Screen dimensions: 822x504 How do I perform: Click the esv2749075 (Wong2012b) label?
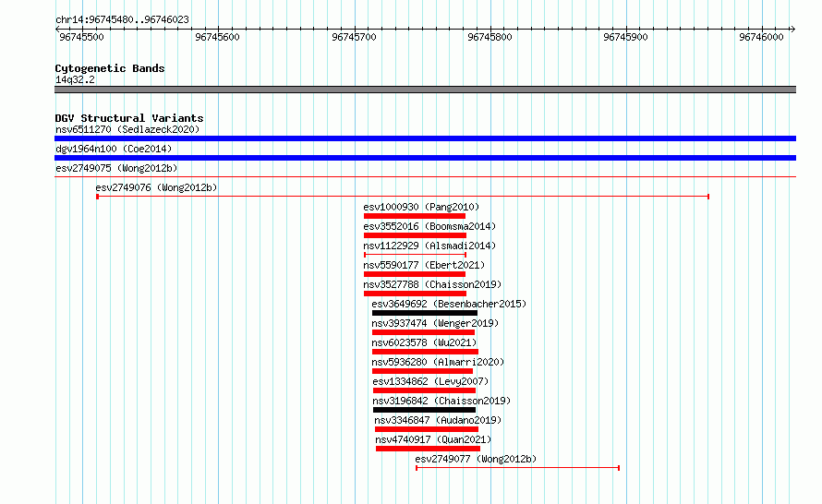coord(116,168)
